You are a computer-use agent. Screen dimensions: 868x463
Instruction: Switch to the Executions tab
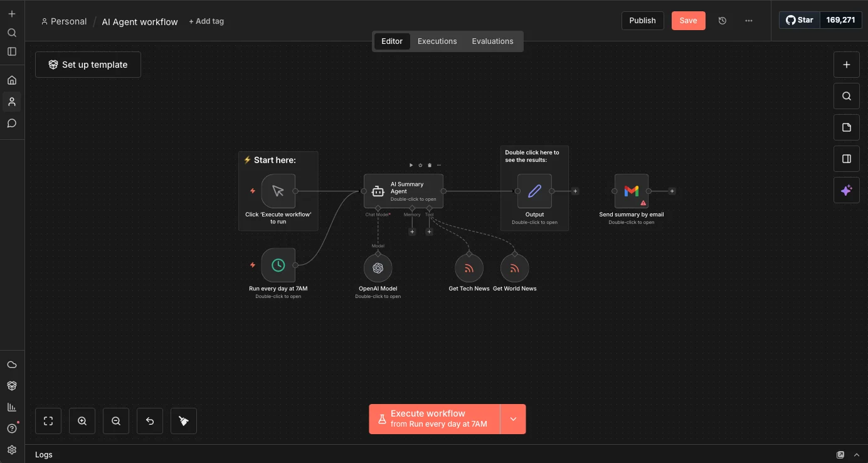[x=437, y=41]
